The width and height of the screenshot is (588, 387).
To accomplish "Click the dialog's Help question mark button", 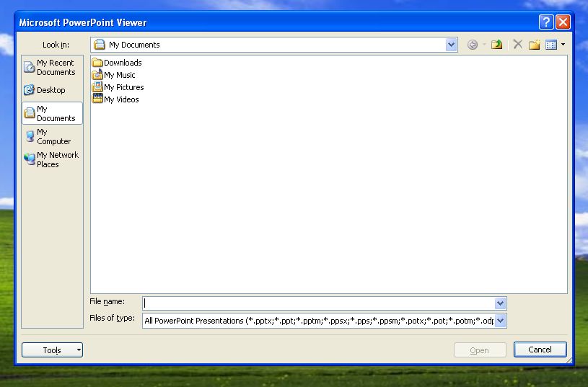I will 547,22.
